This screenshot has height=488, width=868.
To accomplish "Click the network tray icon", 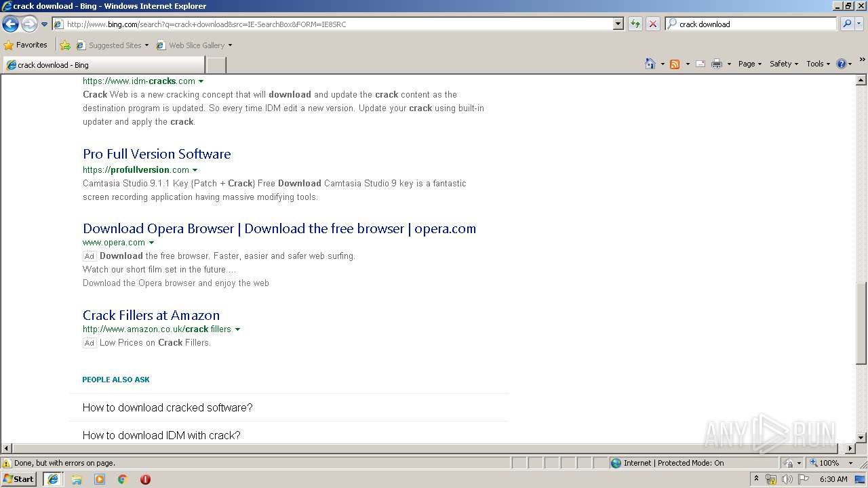I will [x=771, y=479].
